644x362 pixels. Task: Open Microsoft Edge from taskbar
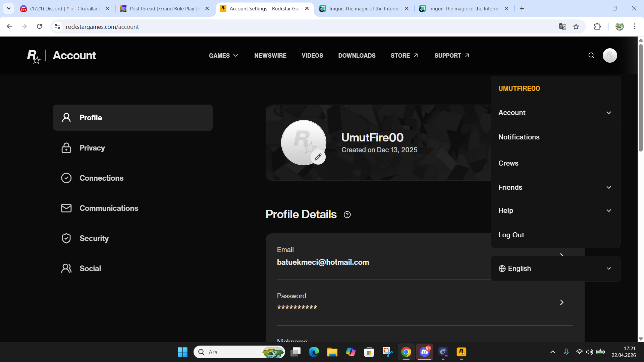(x=314, y=352)
